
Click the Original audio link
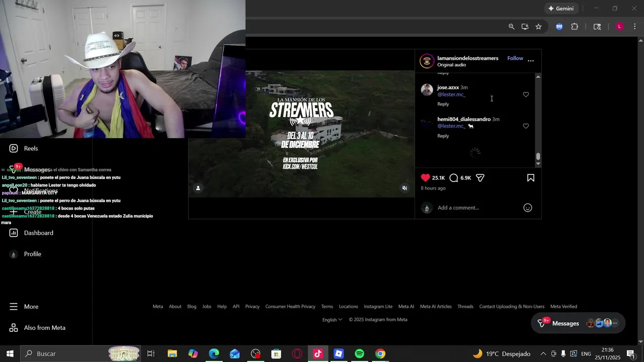(451, 65)
